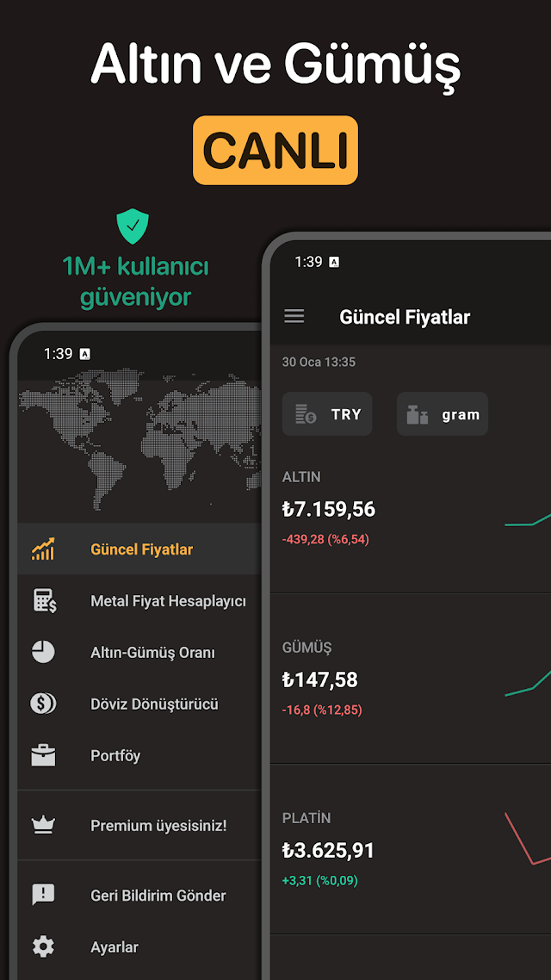Click PLATİN change +3,31 (%0,09)
The height and width of the screenshot is (980, 551).
point(320,881)
